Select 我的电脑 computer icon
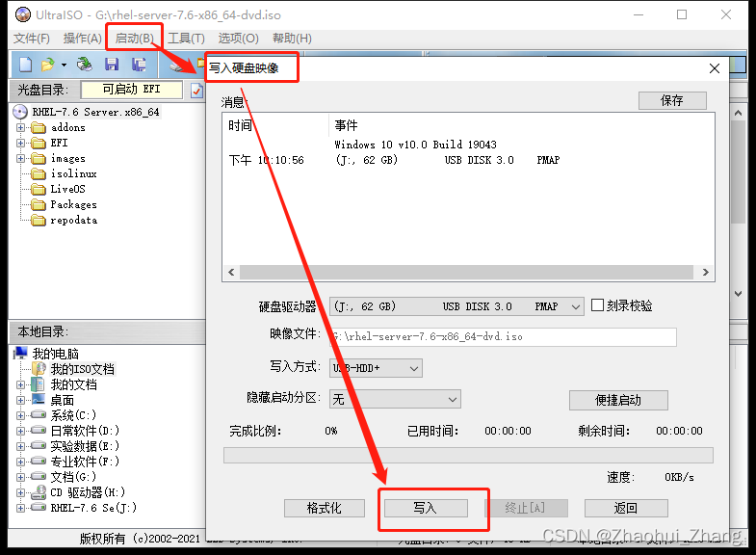Viewport: 756px width, 555px height. click(x=21, y=354)
